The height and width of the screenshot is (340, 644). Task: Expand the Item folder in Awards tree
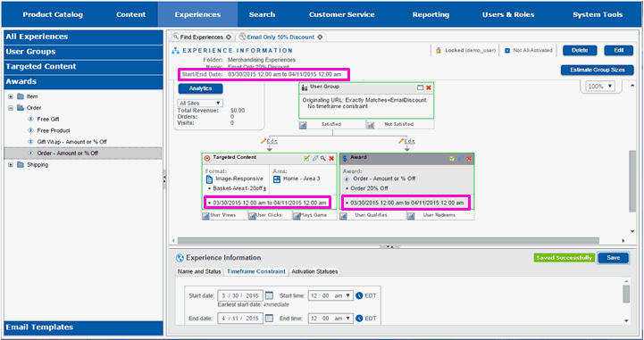pyautogui.click(x=11, y=96)
